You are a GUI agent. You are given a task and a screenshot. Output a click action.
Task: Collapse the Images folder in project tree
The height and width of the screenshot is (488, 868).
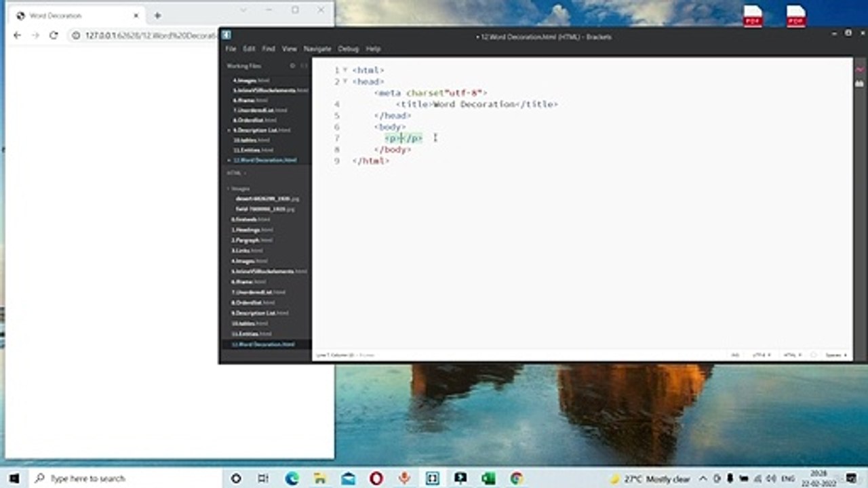(239, 188)
